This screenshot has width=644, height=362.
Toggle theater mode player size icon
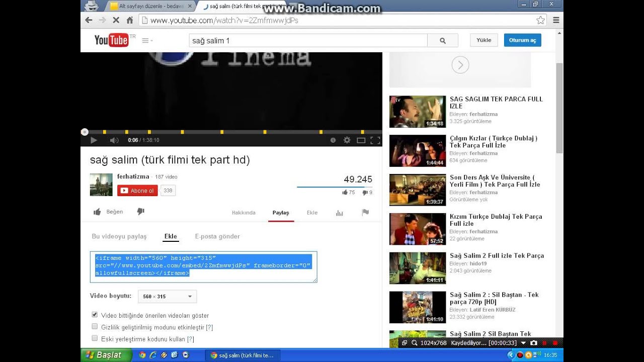click(x=361, y=140)
